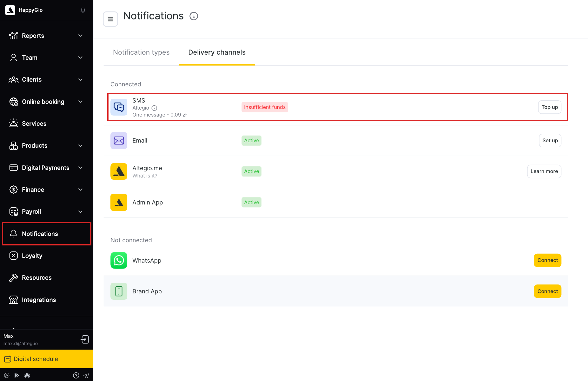
Task: Click the Set up button for Email
Action: (x=550, y=140)
